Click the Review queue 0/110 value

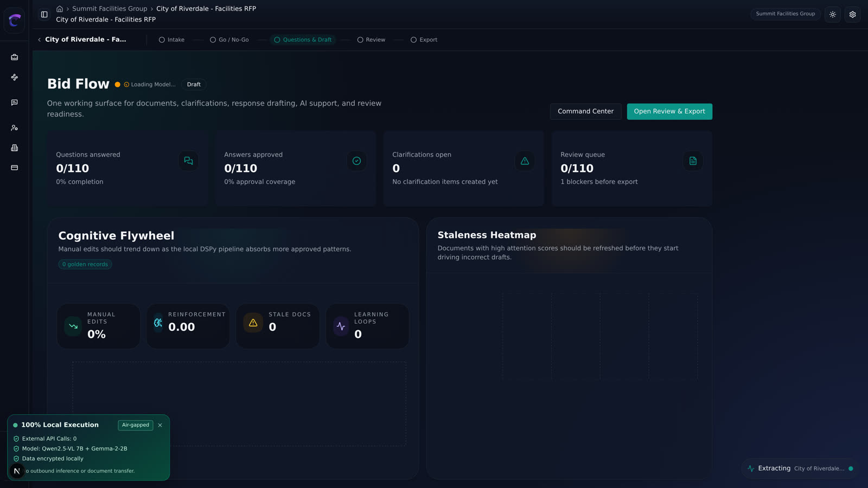pyautogui.click(x=577, y=169)
